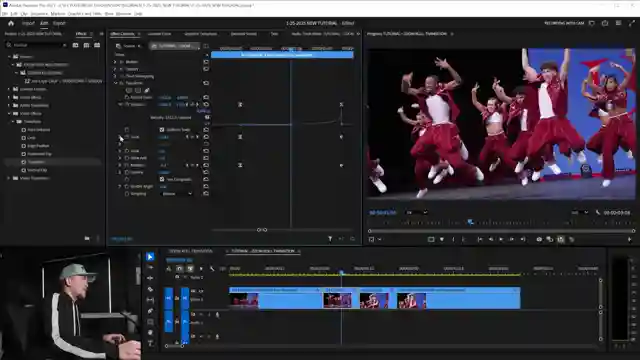The image size is (640, 360).
Task: Click inside the Effects search field
Action: click(37, 45)
